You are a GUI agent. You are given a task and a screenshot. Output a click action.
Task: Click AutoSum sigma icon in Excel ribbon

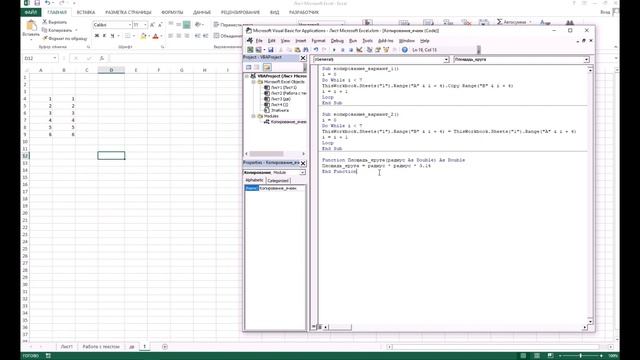(x=499, y=22)
